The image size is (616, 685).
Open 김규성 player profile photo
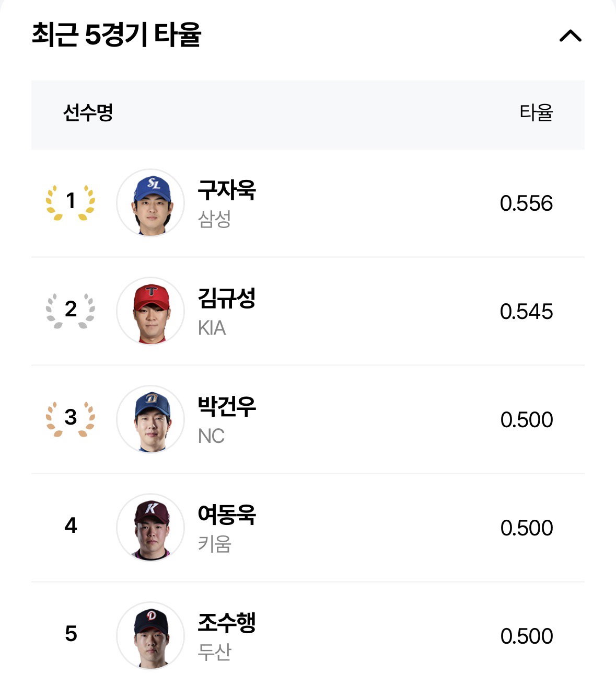(150, 311)
